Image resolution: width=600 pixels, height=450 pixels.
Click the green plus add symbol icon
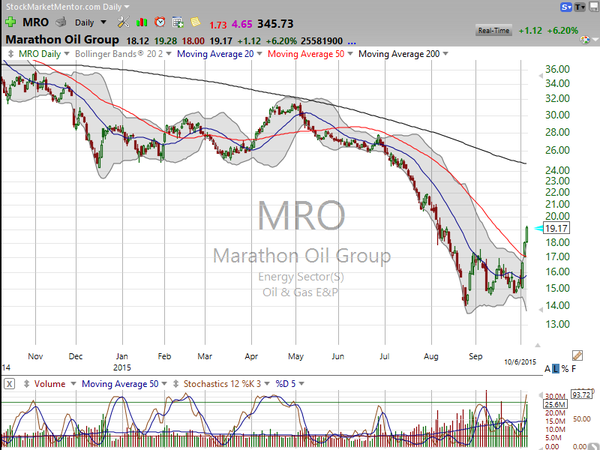[10, 22]
